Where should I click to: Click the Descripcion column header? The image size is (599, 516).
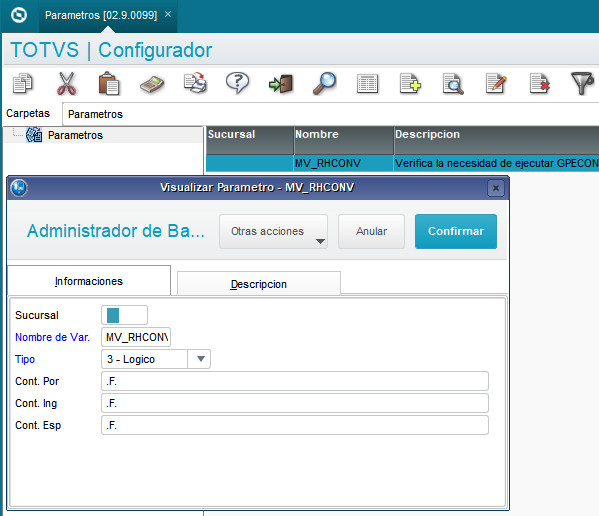497,140
